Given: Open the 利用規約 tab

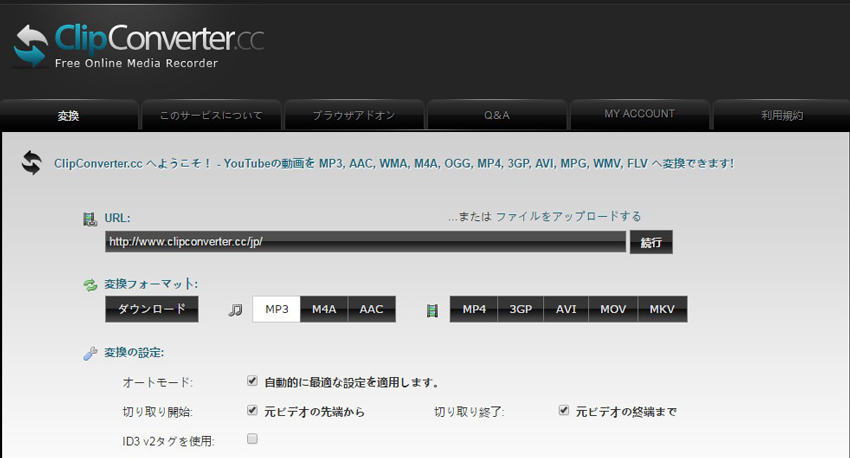Looking at the screenshot, I should 782,115.
